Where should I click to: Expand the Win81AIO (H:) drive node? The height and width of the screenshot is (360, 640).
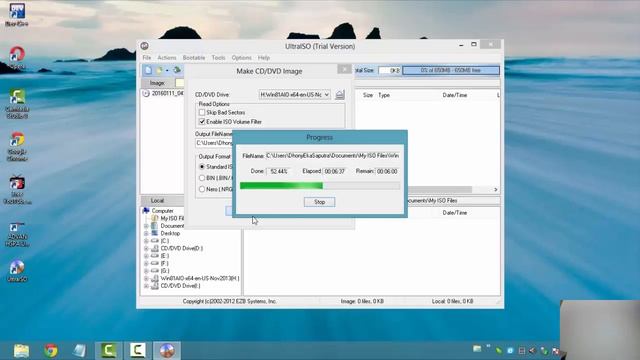pos(146,278)
